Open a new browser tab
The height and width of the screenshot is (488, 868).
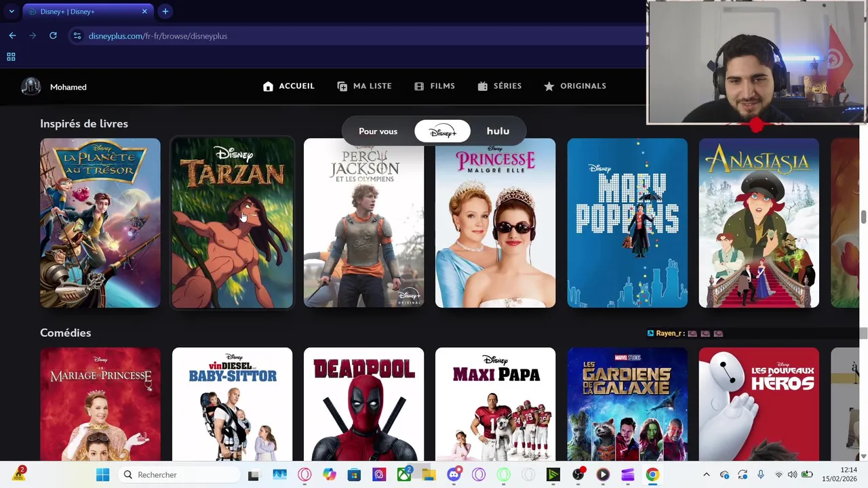[165, 12]
